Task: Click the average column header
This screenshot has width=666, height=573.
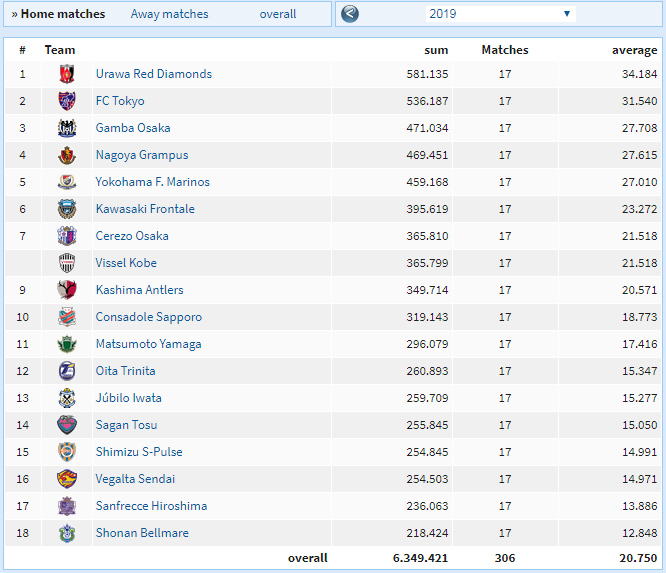Action: tap(634, 50)
